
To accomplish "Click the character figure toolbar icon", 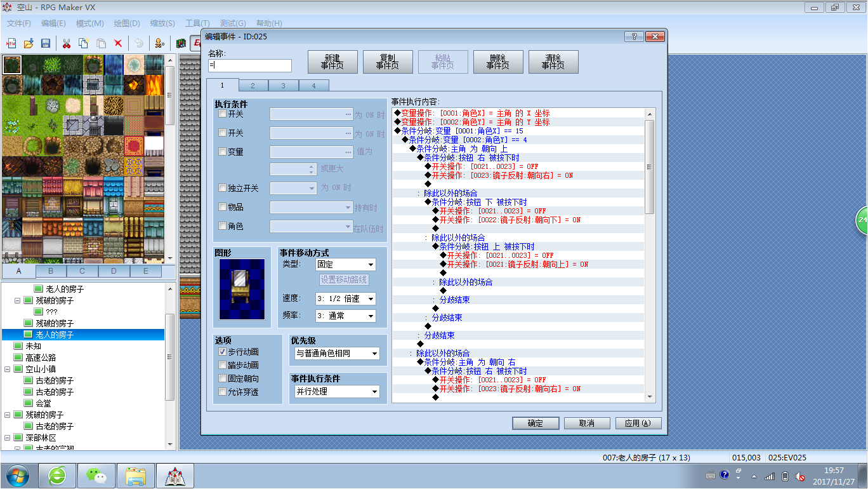I will 159,43.
